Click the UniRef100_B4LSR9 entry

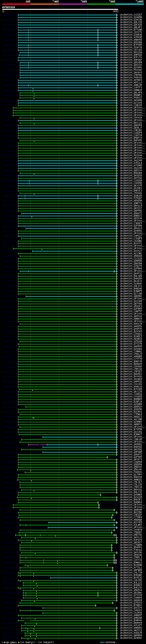(x=131, y=276)
